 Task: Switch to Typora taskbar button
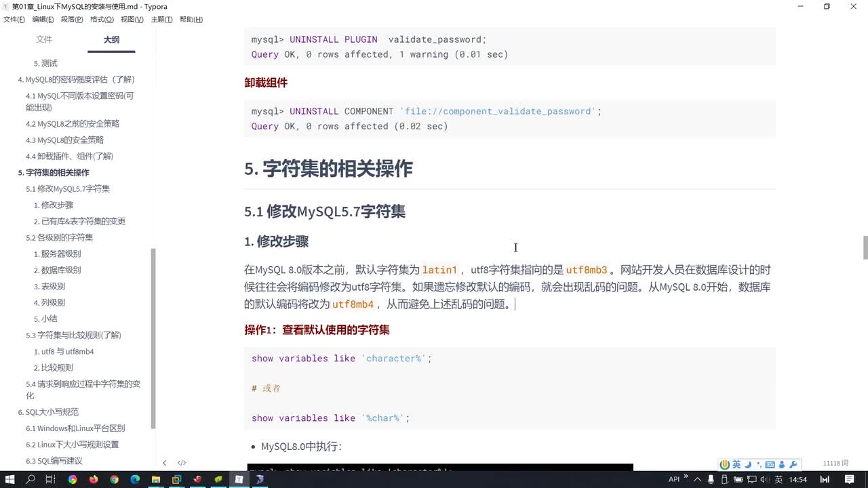[x=239, y=479]
